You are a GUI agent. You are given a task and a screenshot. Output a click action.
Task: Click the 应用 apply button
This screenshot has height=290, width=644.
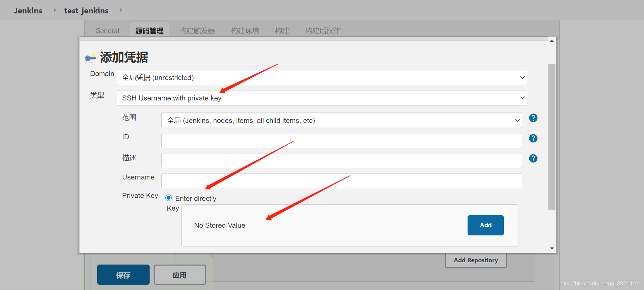(179, 275)
